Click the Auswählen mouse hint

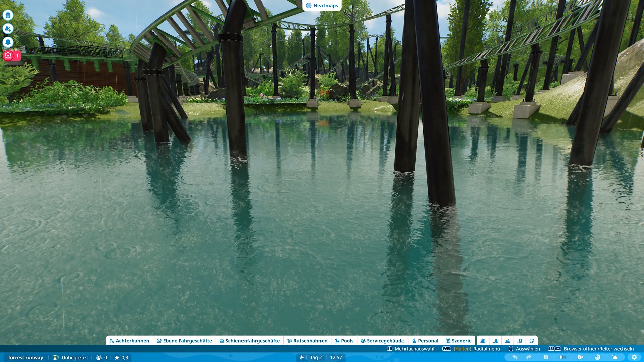pyautogui.click(x=524, y=349)
